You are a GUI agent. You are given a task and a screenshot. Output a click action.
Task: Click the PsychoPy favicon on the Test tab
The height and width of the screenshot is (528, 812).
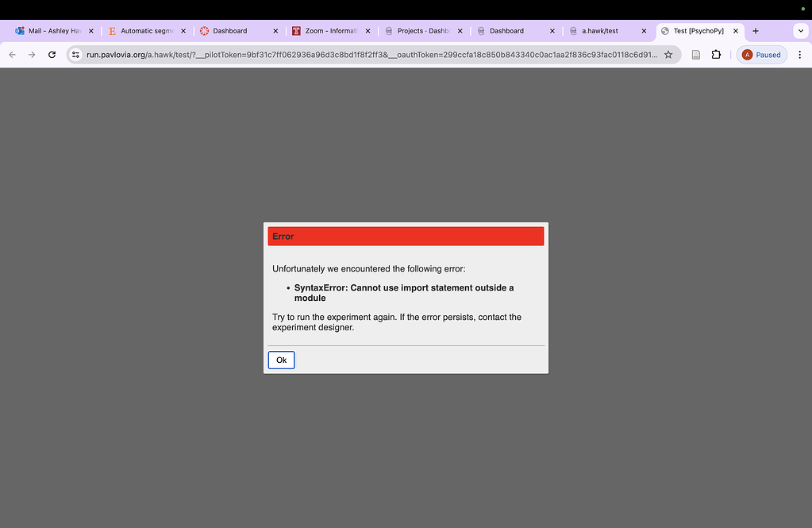(665, 31)
